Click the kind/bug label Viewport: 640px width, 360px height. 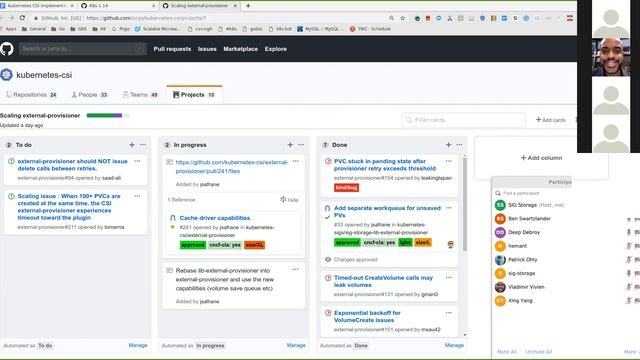(x=347, y=188)
